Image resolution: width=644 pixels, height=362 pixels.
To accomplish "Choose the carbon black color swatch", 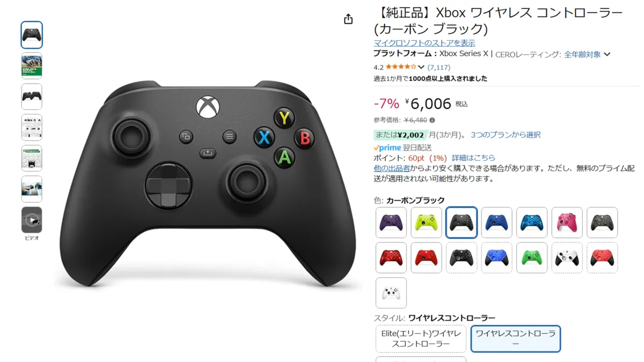I will pos(462,223).
